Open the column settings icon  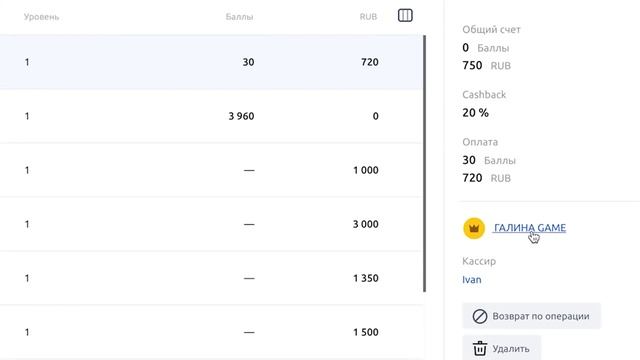[x=405, y=16]
